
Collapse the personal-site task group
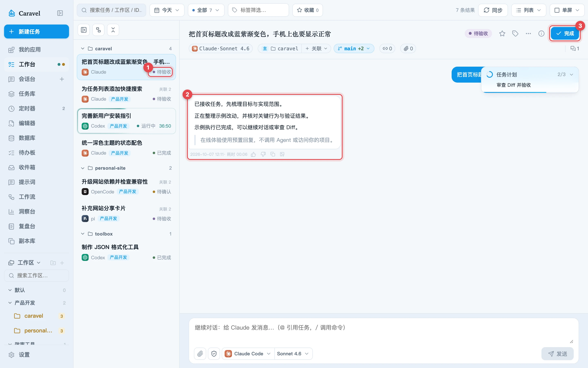(x=83, y=168)
